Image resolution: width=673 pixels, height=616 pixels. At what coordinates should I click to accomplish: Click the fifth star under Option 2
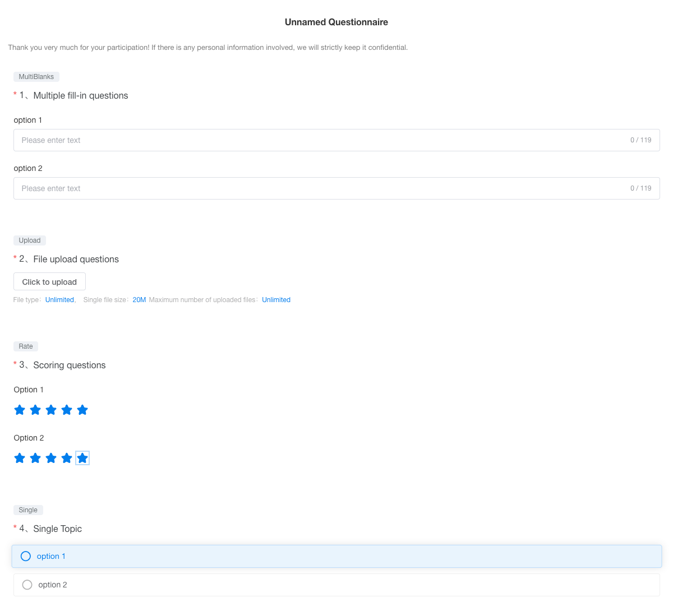tap(82, 458)
